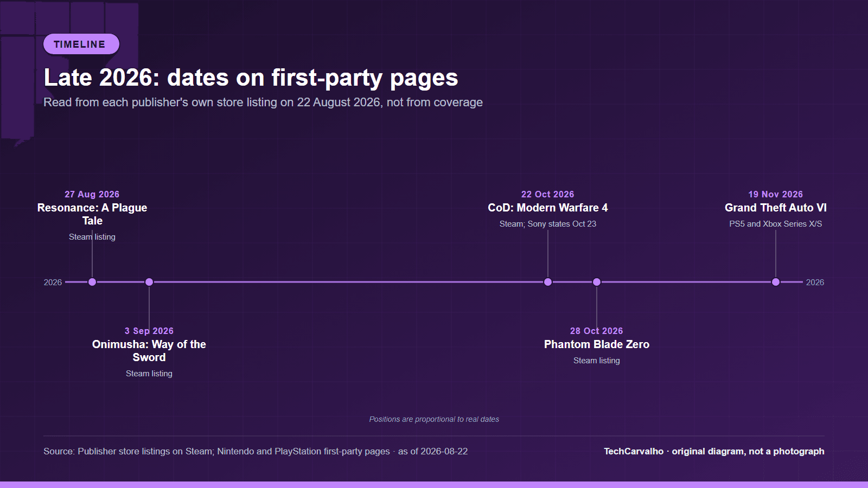
Task: Click the right '2026' axis label
Action: click(x=815, y=282)
